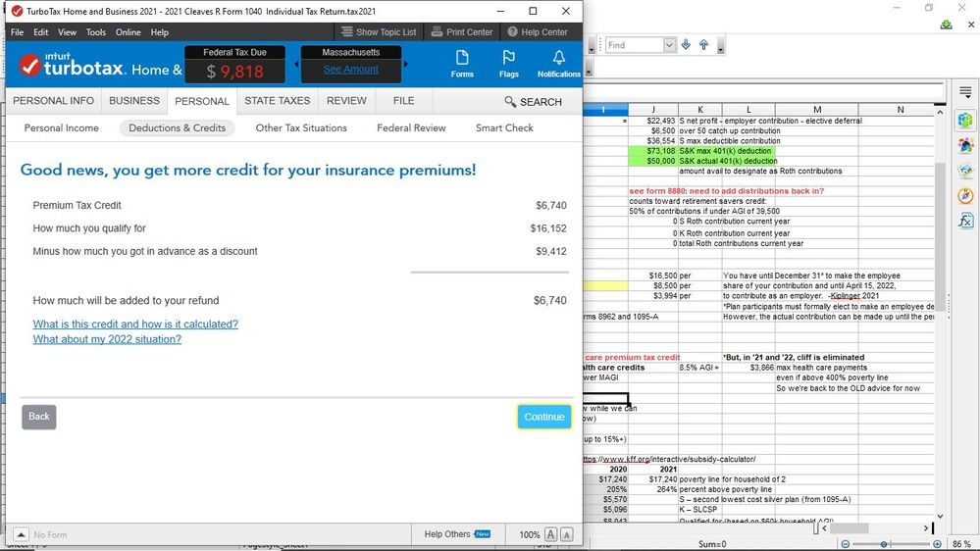Open the Print Center
Image resolution: width=980 pixels, height=551 pixels.
[x=462, y=31]
